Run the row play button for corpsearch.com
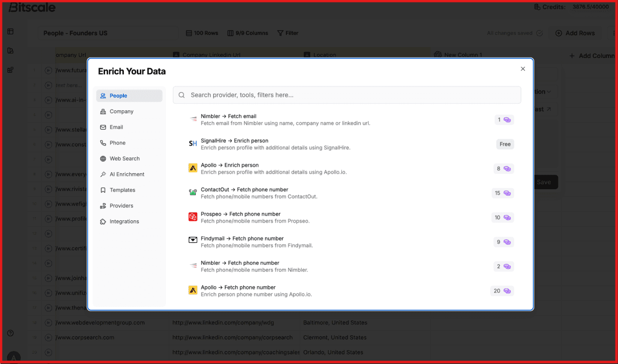Viewport: 618px width, 364px height. click(x=49, y=337)
